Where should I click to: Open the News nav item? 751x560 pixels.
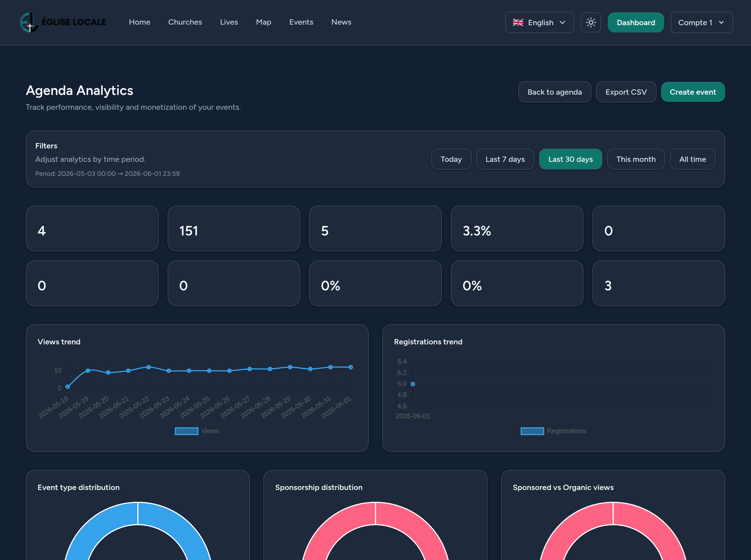pos(341,22)
